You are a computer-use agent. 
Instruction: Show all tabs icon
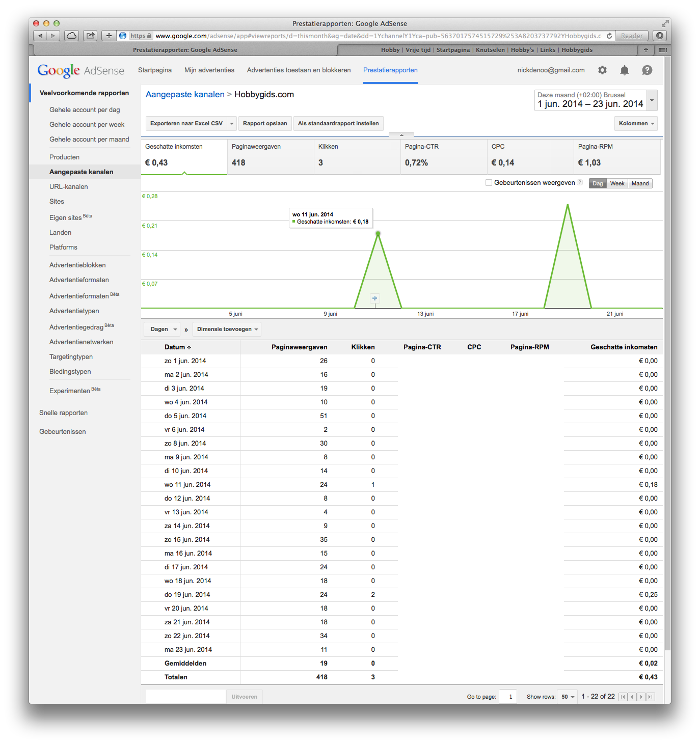tap(663, 50)
